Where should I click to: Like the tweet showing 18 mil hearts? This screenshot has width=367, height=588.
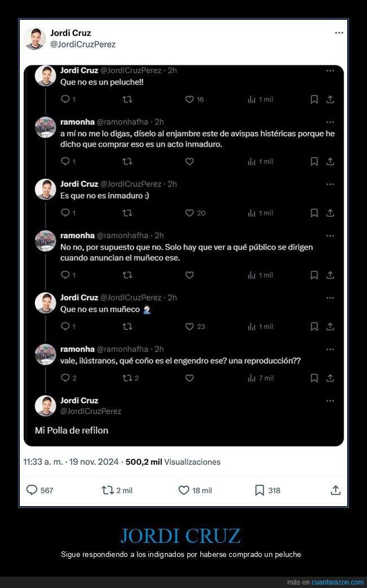click(183, 490)
